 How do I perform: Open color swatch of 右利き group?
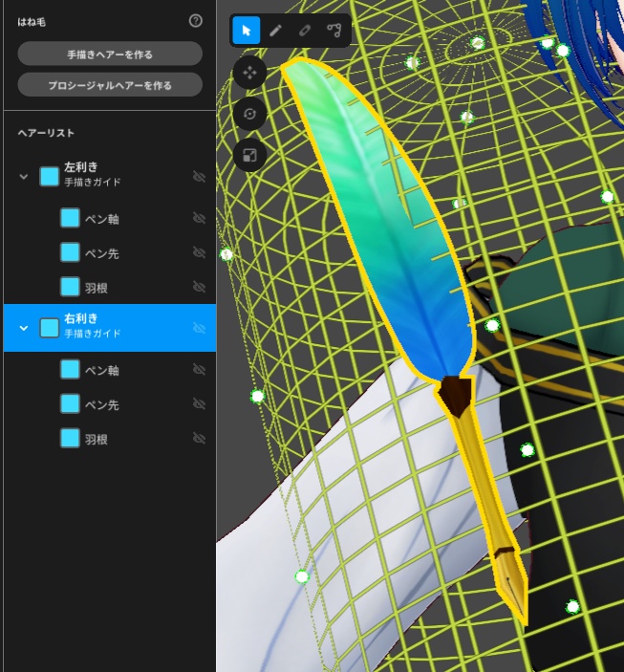coord(50,328)
